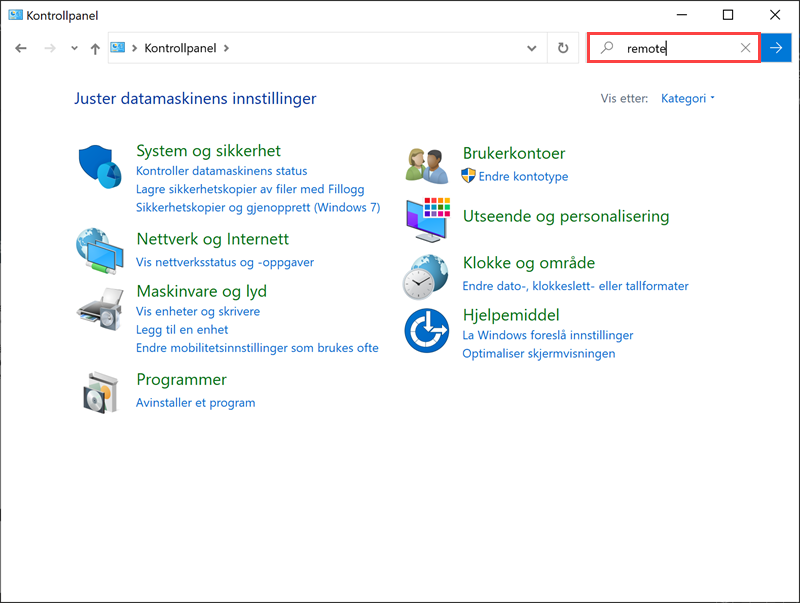Expand the chevron after Kontrollpanel breadcrumb
The height and width of the screenshot is (603, 800).
pyautogui.click(x=226, y=48)
